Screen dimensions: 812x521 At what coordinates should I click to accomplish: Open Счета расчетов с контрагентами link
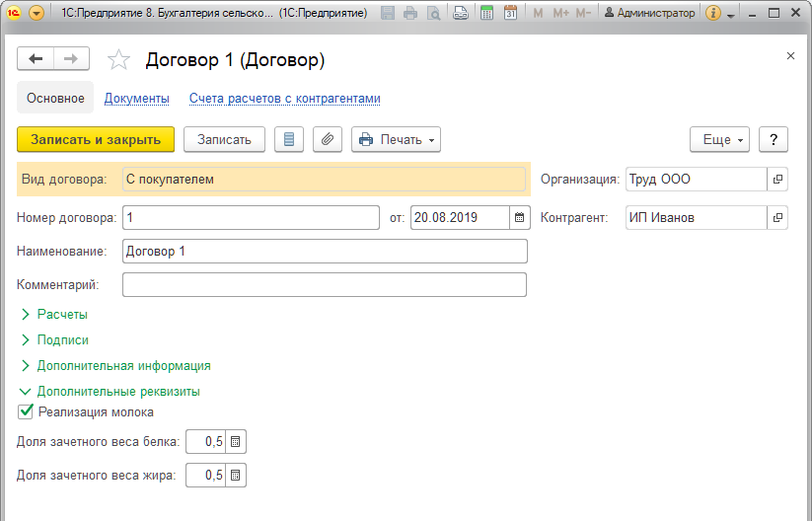pyautogui.click(x=285, y=98)
